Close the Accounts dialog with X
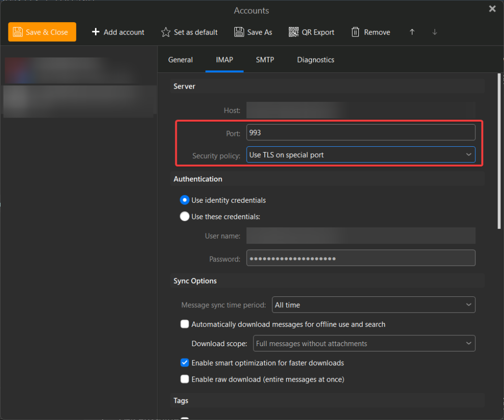 click(x=492, y=9)
